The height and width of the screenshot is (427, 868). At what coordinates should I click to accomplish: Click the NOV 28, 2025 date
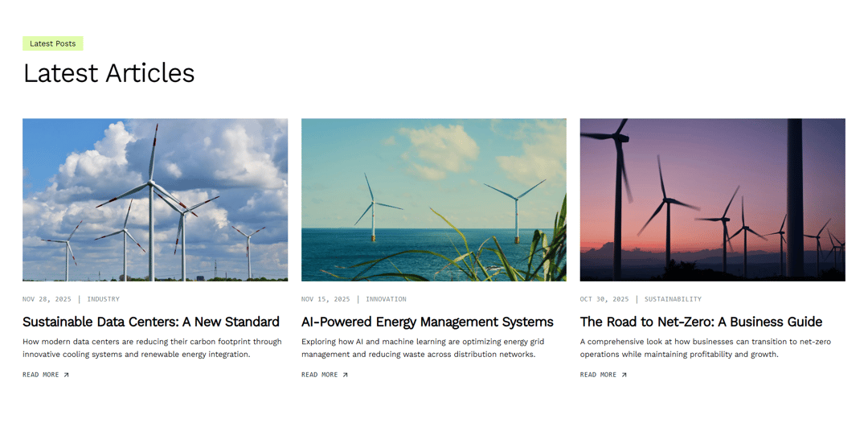[x=47, y=299]
